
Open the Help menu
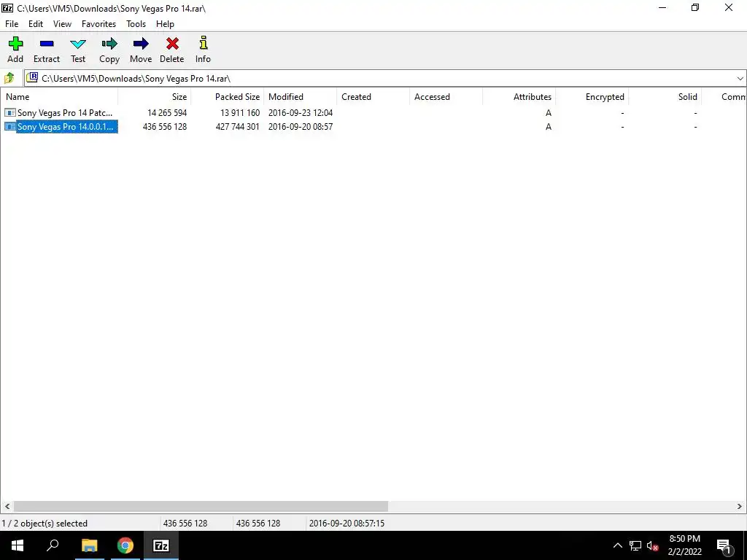165,24
